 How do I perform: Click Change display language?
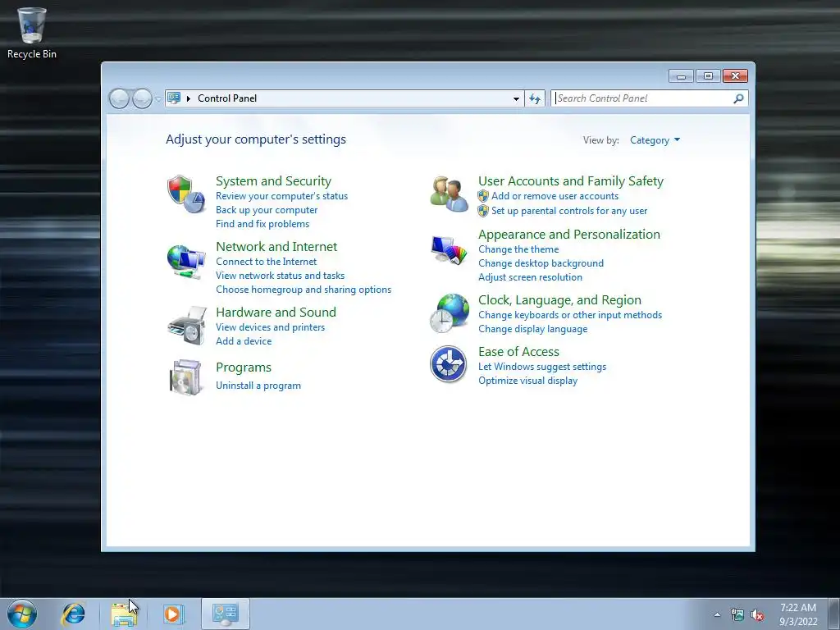coord(532,329)
